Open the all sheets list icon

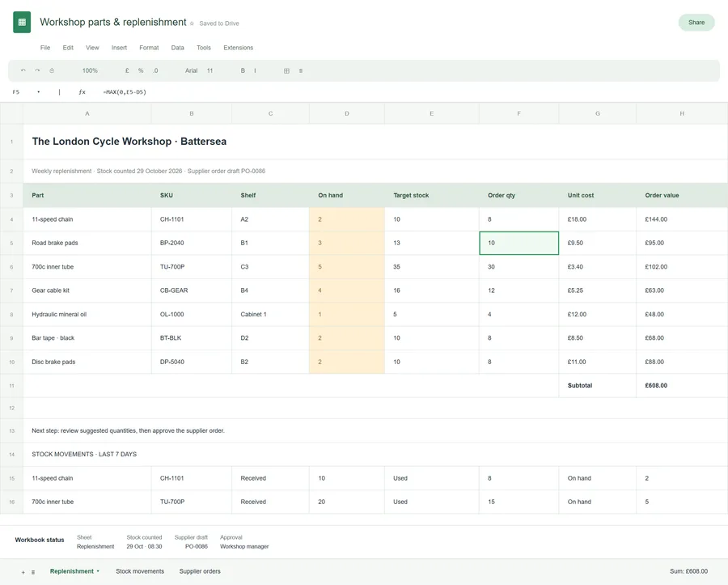(x=33, y=572)
